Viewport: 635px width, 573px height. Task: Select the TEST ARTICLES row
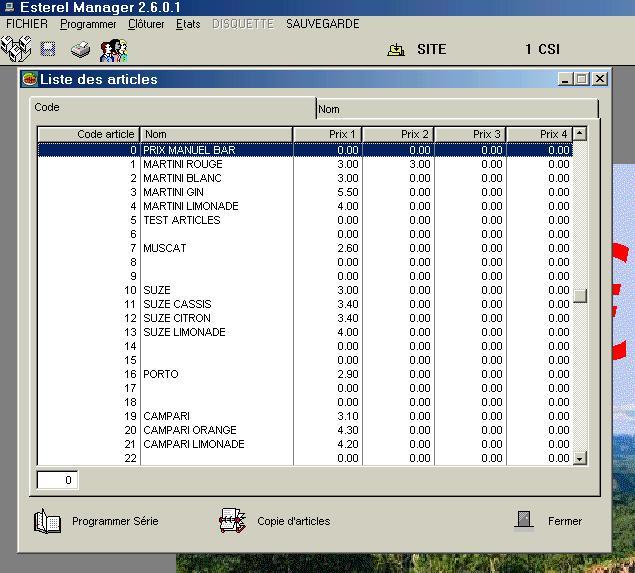click(305, 220)
